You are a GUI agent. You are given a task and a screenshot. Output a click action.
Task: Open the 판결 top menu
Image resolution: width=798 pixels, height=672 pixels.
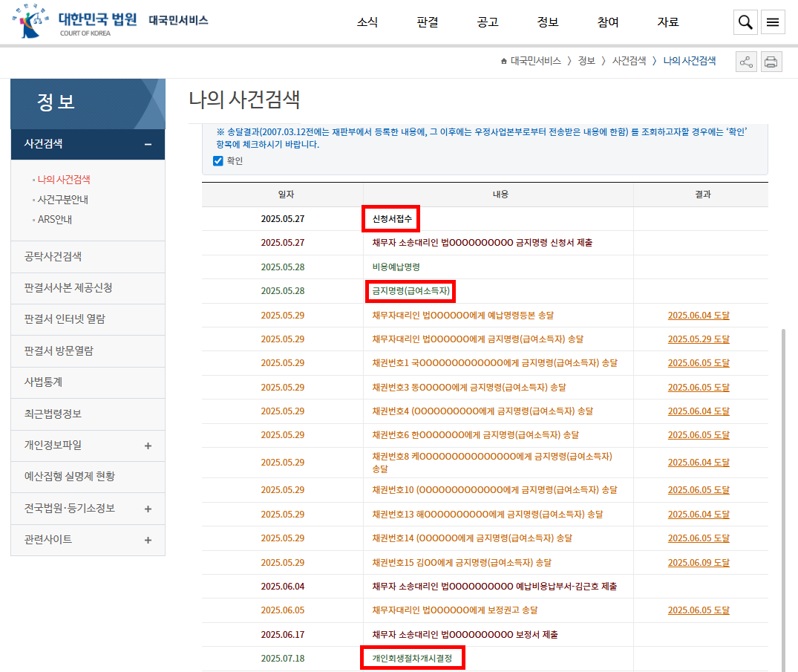[x=428, y=22]
